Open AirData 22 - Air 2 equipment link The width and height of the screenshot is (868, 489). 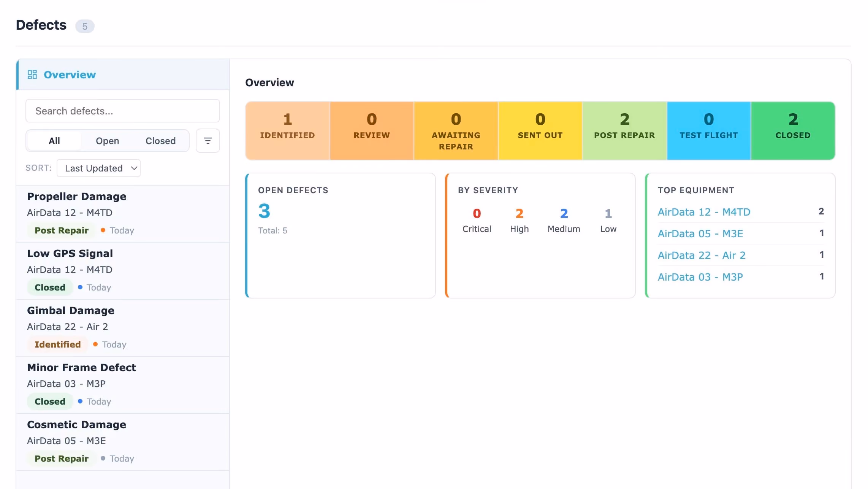pyautogui.click(x=702, y=255)
